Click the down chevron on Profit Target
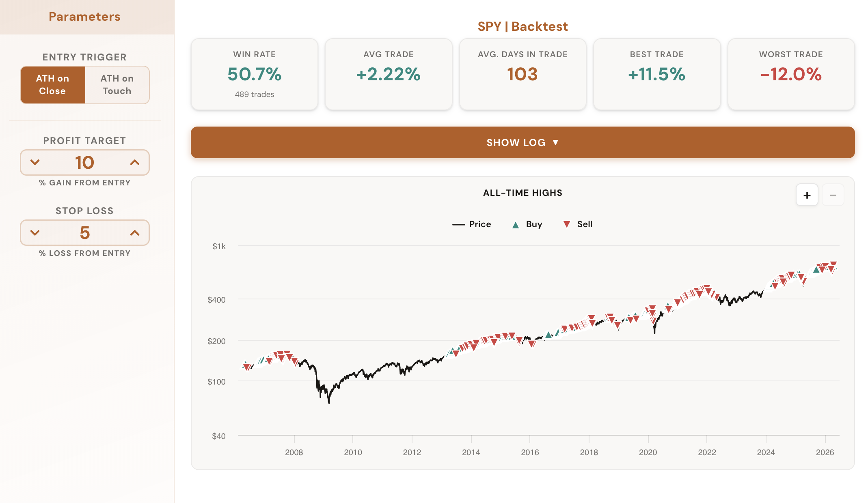The image size is (868, 503). 35,163
